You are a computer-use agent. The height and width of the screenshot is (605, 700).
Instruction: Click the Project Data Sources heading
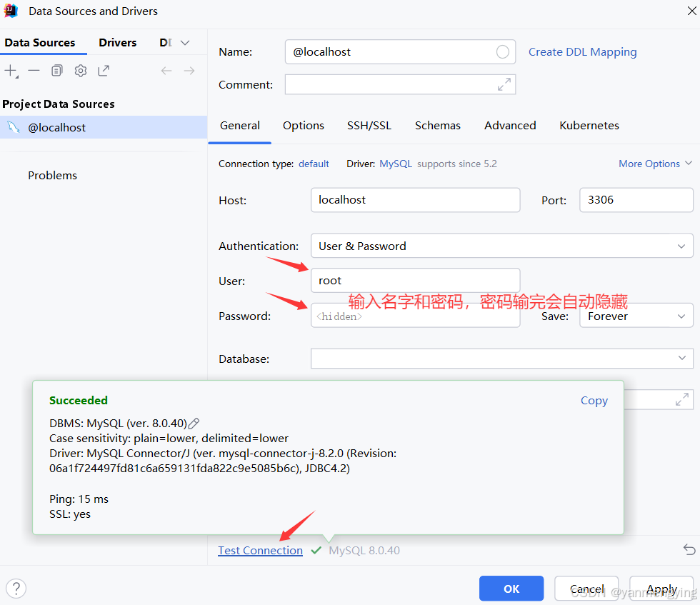coord(59,104)
